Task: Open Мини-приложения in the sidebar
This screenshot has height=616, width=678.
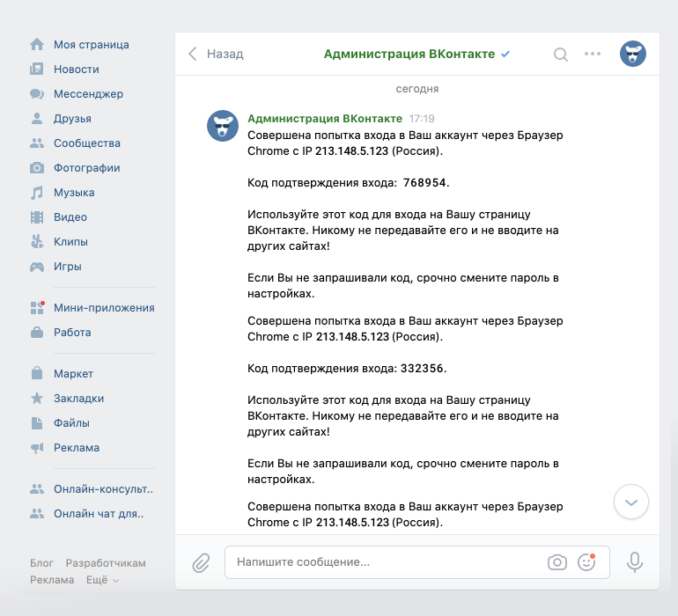Action: (104, 308)
